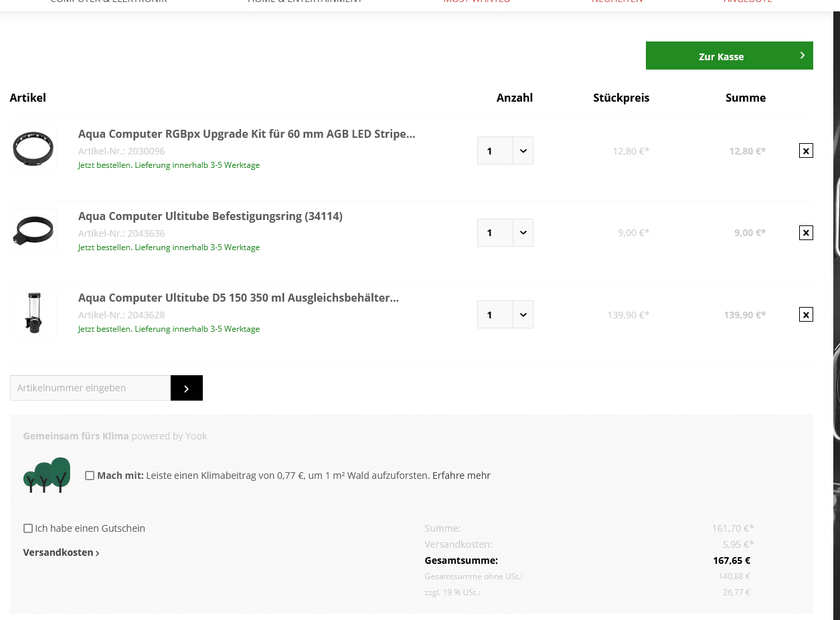Enable the Mach mit climate contribution checkbox
The image size is (840, 620).
(x=90, y=476)
